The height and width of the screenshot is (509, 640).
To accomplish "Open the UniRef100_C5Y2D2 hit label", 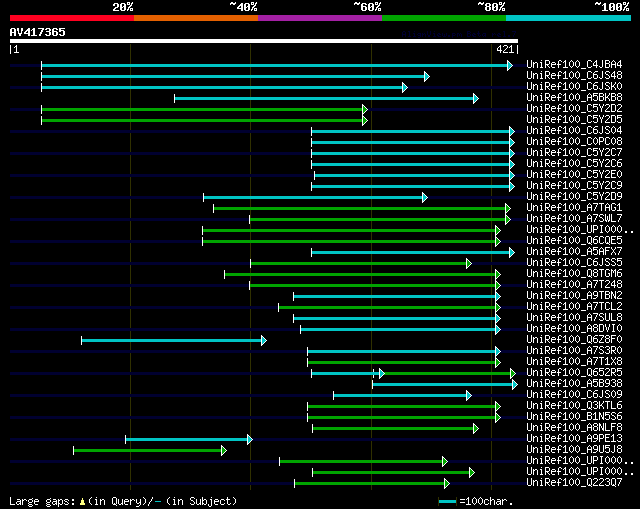I will 574,109.
